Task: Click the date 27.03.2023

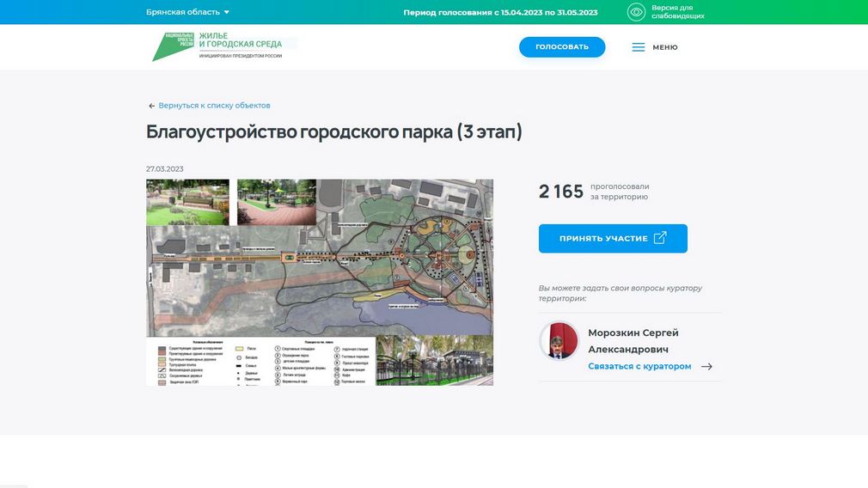Action: point(164,168)
